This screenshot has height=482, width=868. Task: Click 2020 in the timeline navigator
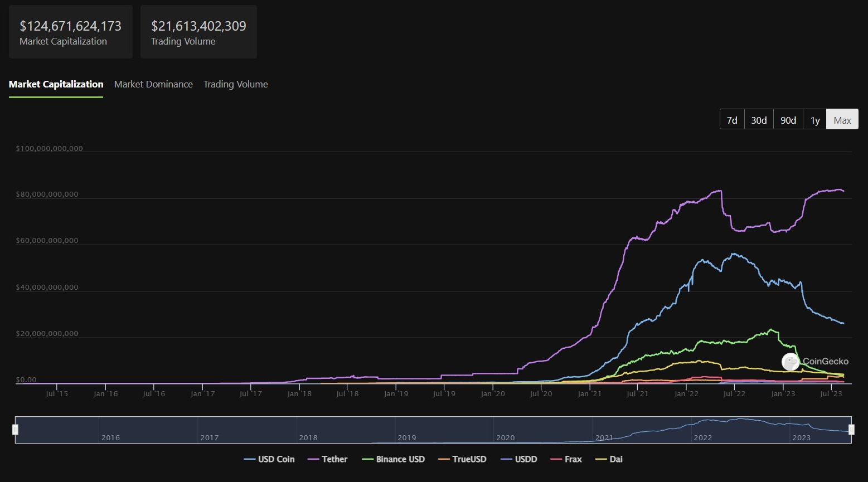click(x=506, y=437)
